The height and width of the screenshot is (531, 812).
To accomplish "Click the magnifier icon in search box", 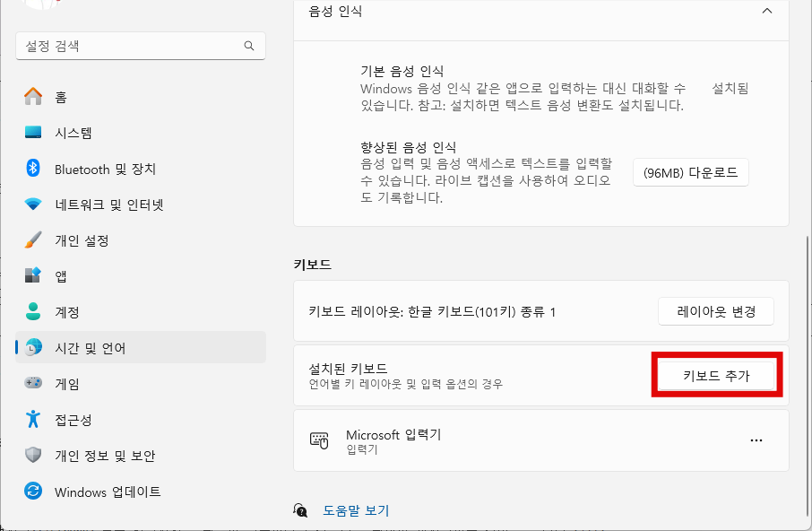I will [x=249, y=46].
